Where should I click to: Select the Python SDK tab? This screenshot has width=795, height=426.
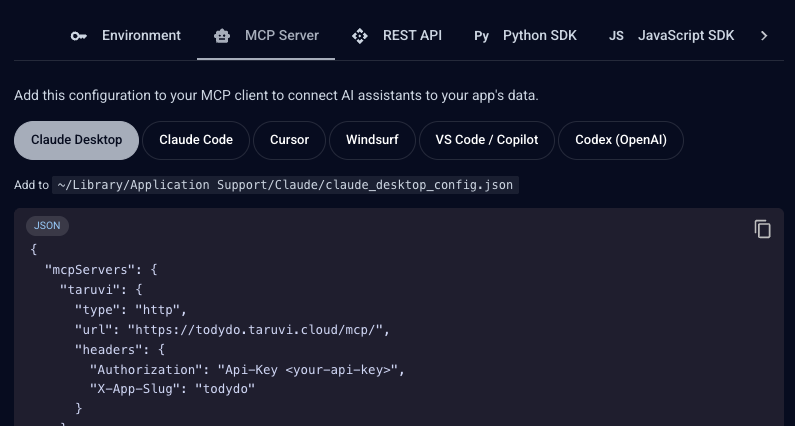tap(525, 36)
